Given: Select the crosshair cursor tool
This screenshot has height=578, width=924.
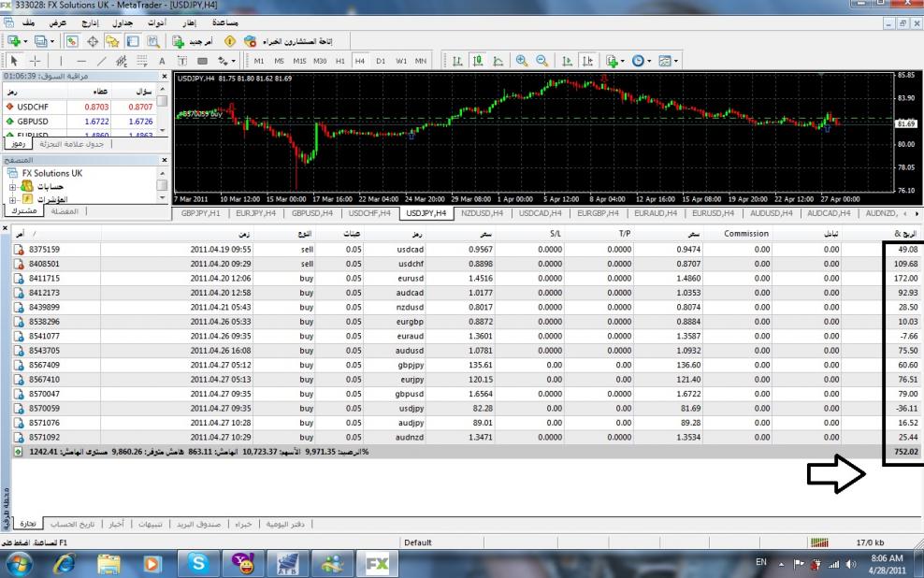Looking at the screenshot, I should pyautogui.click(x=36, y=61).
